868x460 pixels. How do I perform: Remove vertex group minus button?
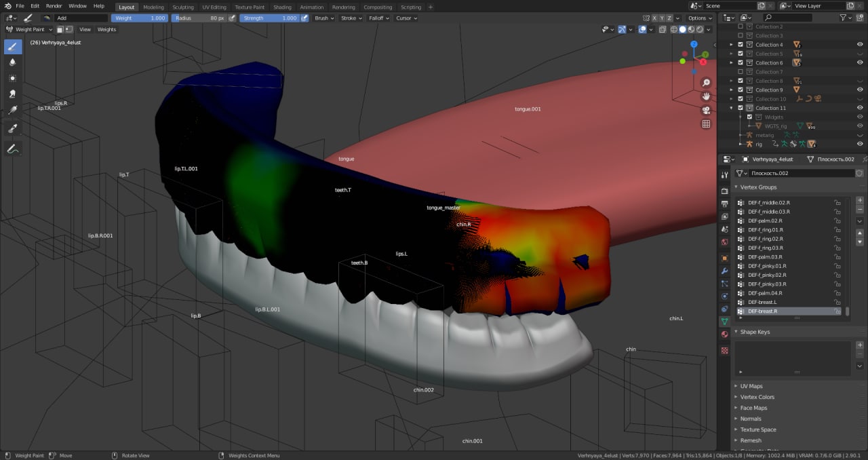860,209
